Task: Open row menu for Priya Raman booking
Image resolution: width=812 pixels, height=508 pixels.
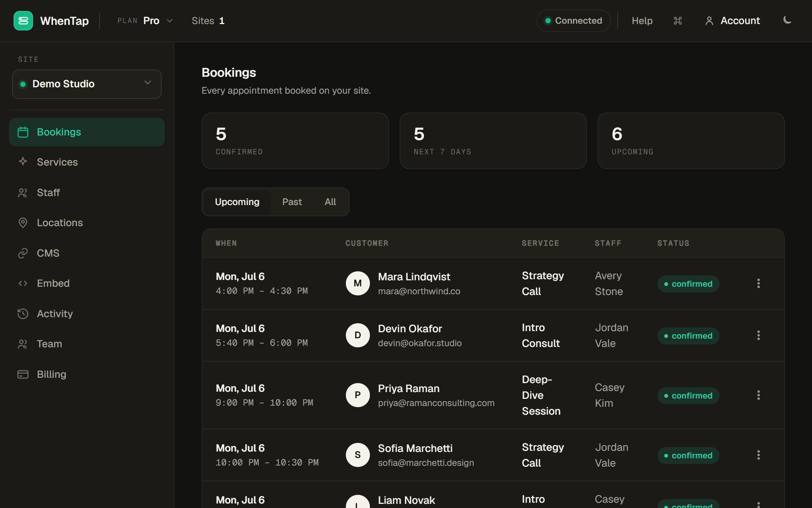Action: [x=759, y=395]
